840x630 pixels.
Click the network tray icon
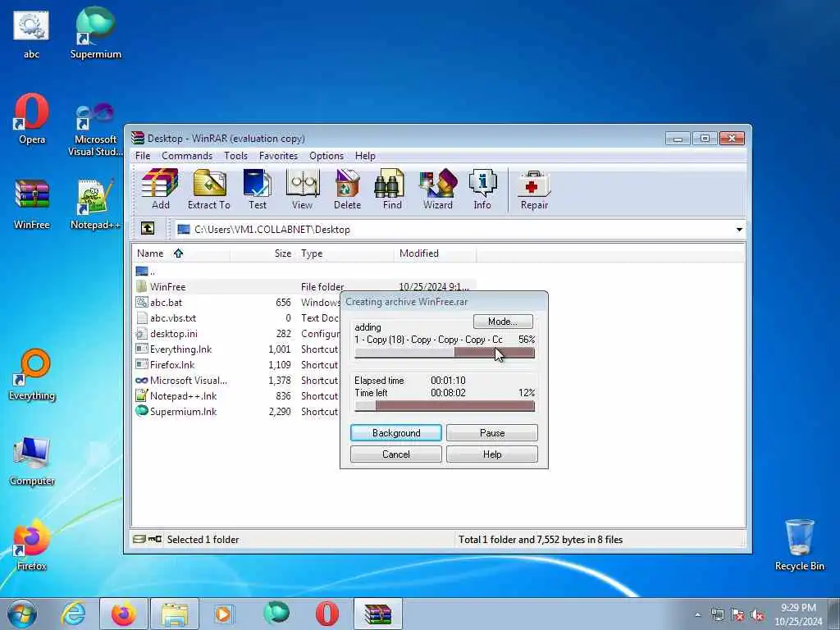point(717,615)
